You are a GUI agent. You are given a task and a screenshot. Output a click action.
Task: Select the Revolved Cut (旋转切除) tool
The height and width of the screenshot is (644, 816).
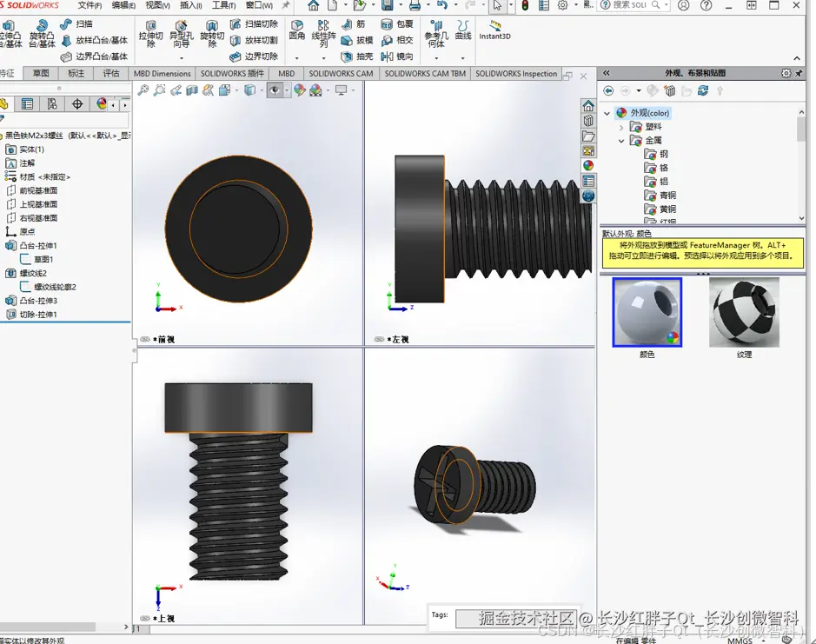coord(212,35)
